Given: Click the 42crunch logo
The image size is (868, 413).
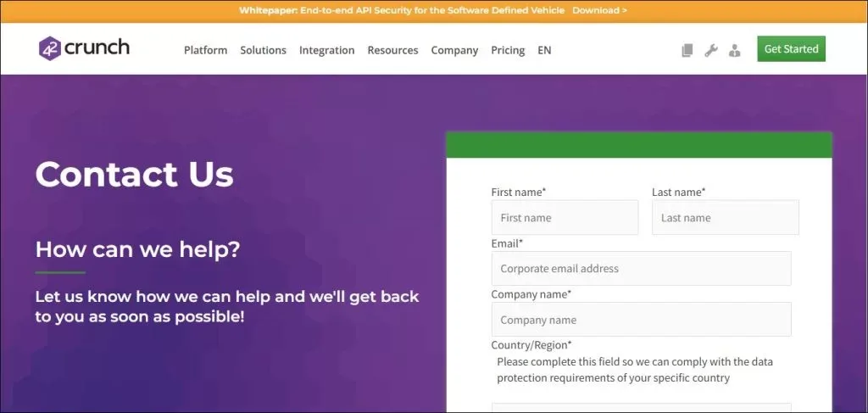Looking at the screenshot, I should pyautogui.click(x=84, y=48).
